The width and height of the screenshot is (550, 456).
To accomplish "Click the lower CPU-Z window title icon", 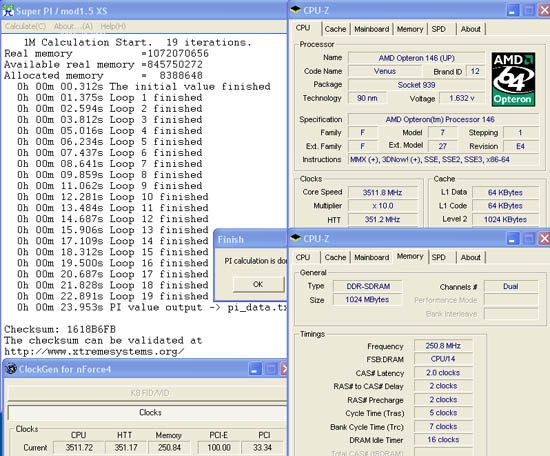I will click(x=296, y=238).
